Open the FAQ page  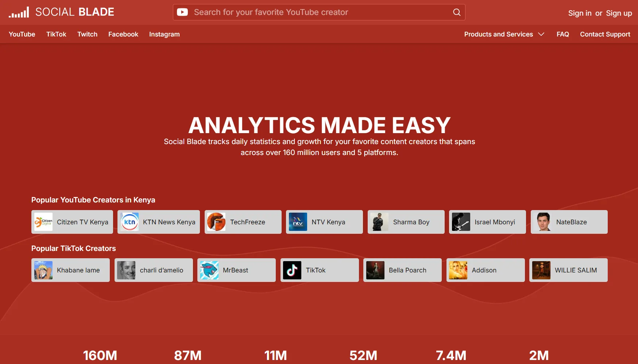(x=562, y=34)
